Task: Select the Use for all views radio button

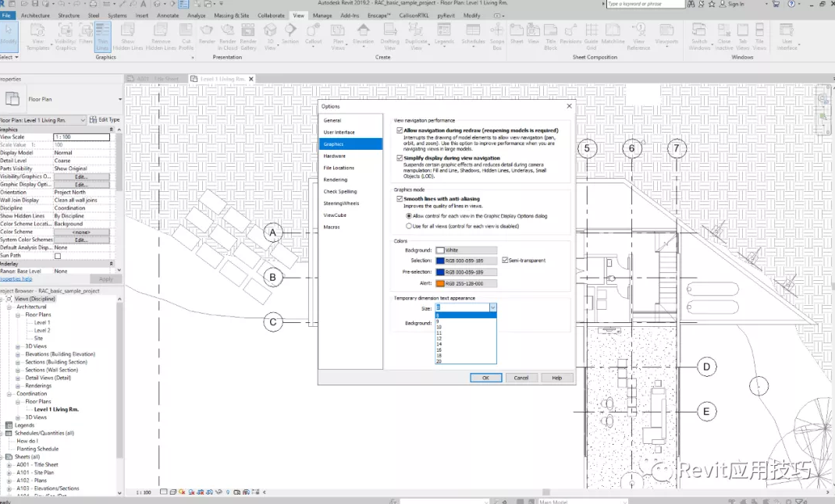Action: (x=408, y=226)
